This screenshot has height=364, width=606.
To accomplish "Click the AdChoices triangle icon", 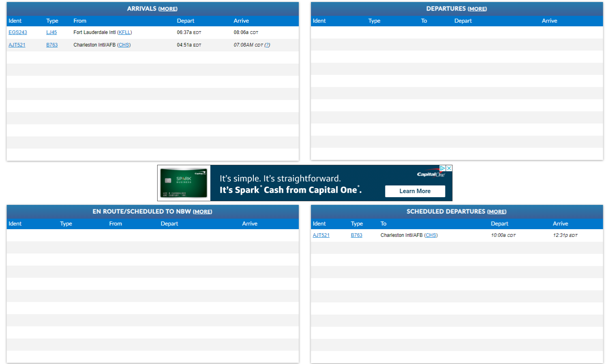I will [x=443, y=168].
